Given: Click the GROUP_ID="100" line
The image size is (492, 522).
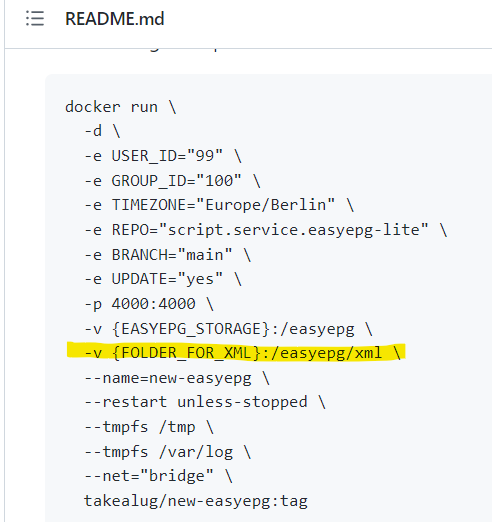Looking at the screenshot, I should (x=172, y=181).
